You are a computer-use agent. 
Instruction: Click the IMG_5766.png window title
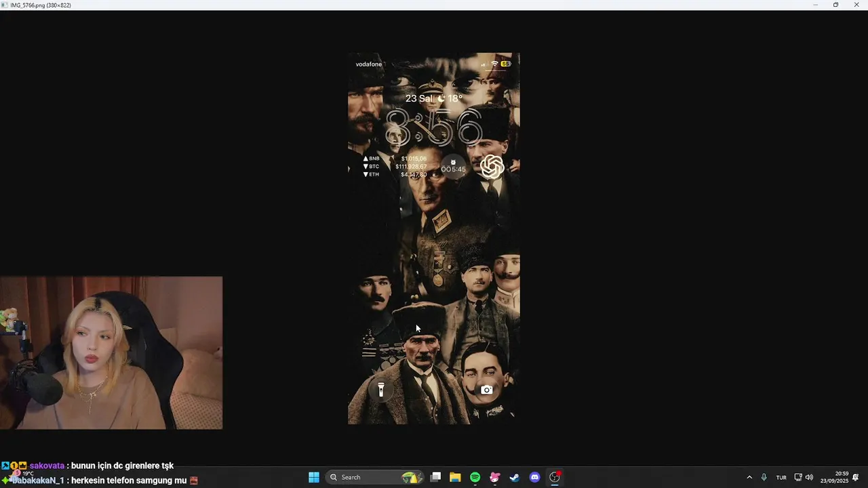point(41,5)
